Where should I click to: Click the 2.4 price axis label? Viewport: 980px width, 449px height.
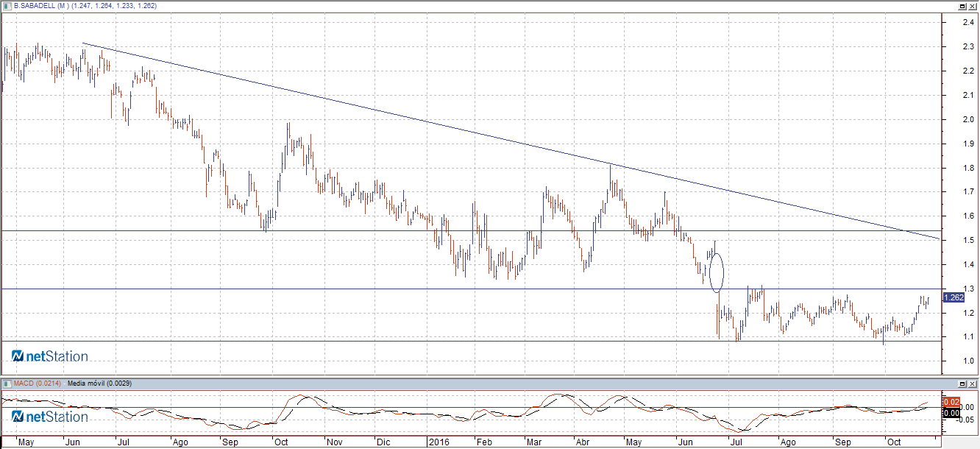click(x=969, y=22)
